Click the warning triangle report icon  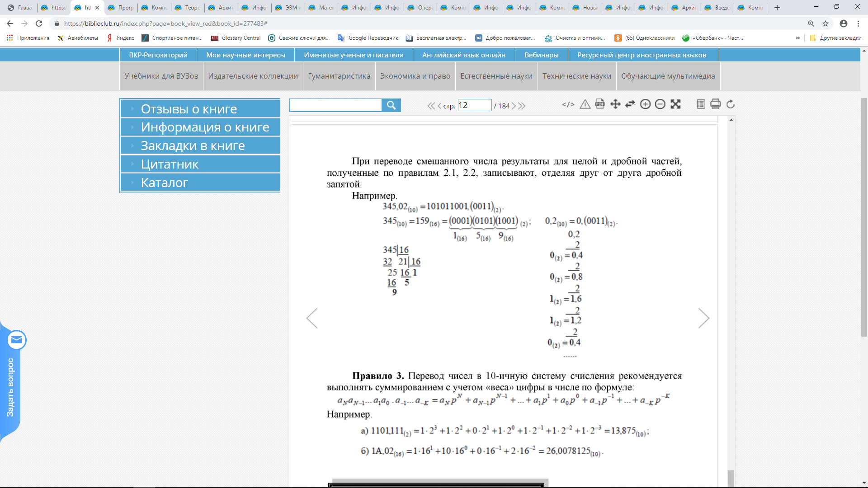(x=585, y=104)
